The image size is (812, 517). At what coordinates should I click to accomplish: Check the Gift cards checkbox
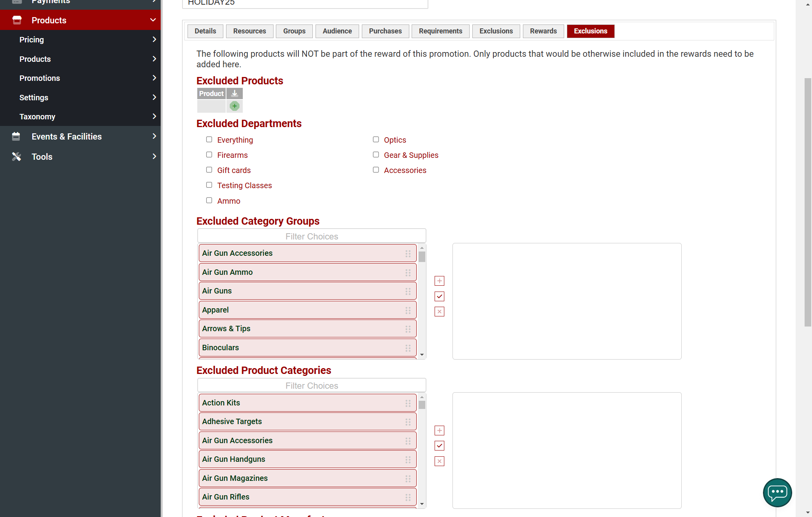tap(209, 170)
